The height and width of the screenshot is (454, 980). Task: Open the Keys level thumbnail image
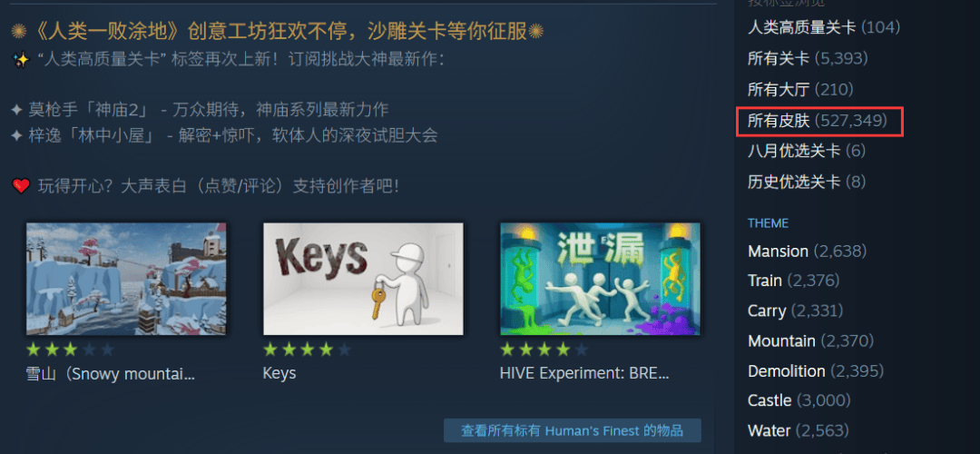click(363, 279)
